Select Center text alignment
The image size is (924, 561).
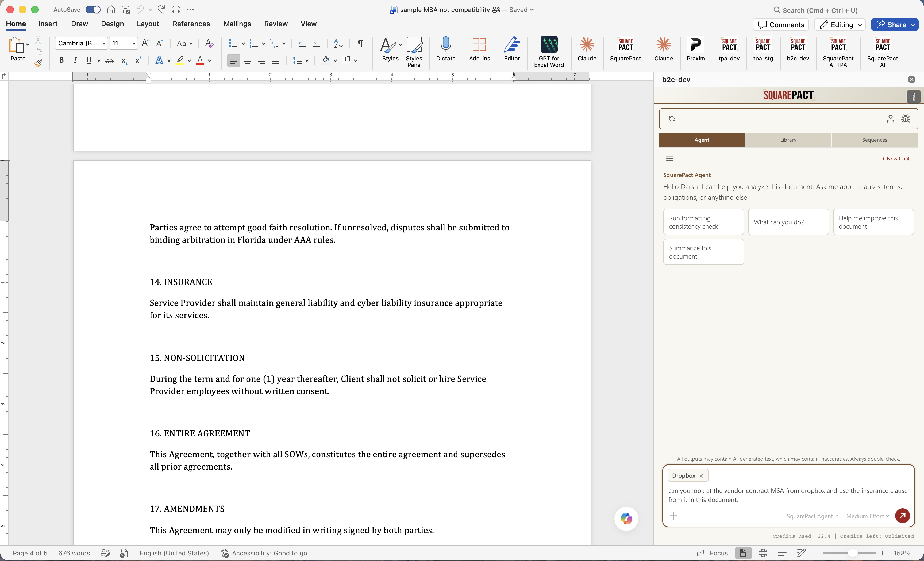click(248, 60)
